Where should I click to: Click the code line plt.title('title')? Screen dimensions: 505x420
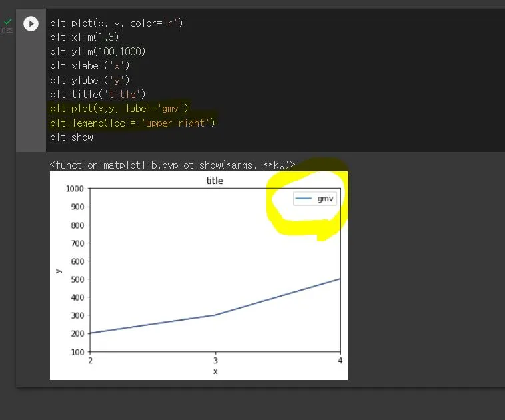(97, 94)
